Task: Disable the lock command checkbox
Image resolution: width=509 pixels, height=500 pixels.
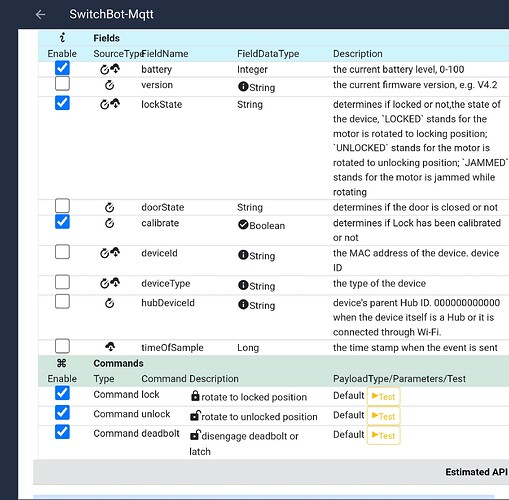Action: pos(62,393)
